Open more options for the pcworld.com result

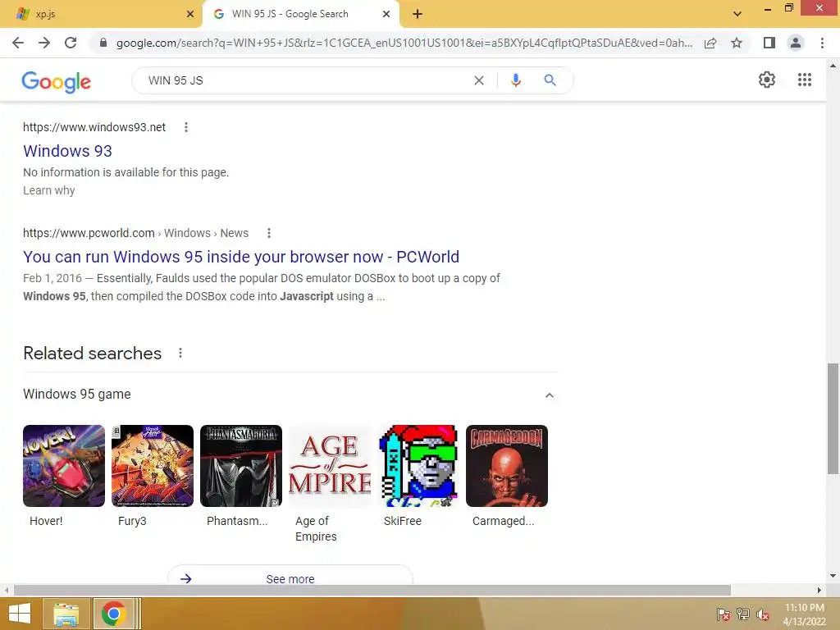point(269,233)
